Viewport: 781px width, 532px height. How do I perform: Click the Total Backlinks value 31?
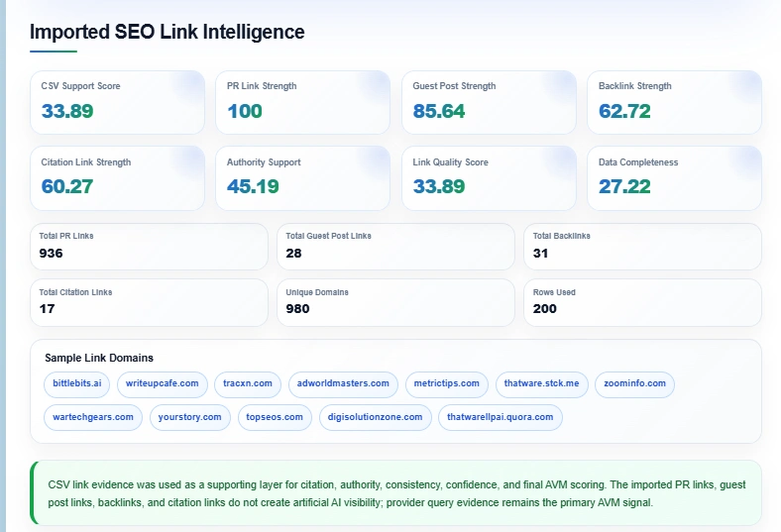[540, 254]
